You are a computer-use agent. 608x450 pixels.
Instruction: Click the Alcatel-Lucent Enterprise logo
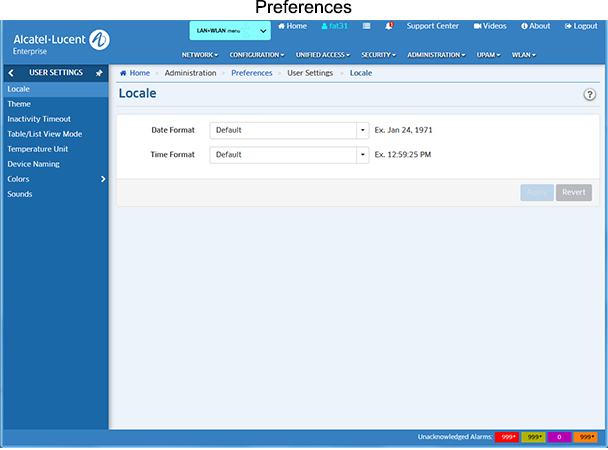(60, 42)
